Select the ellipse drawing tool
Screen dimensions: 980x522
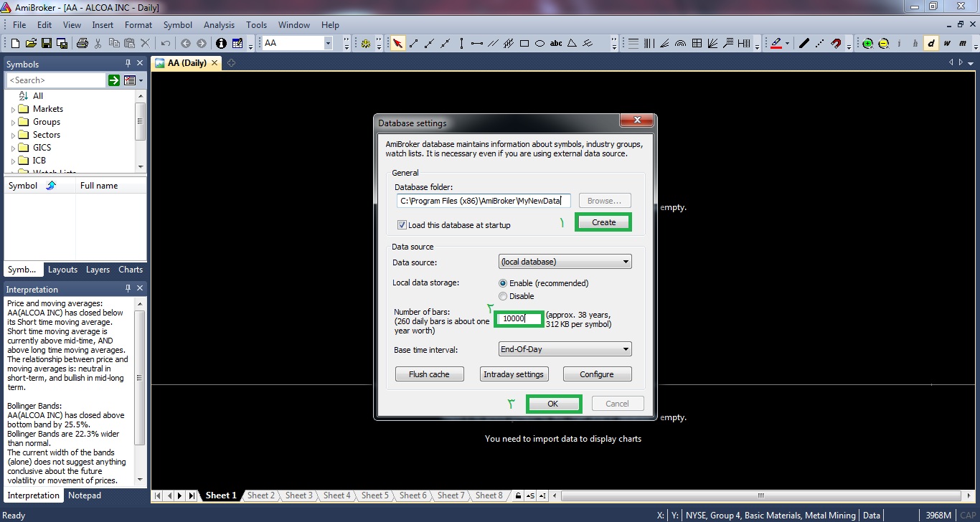[540, 44]
